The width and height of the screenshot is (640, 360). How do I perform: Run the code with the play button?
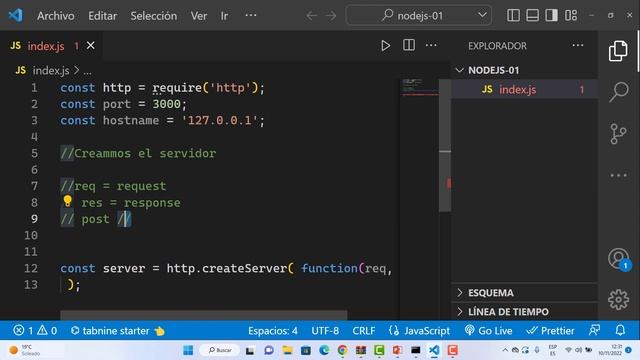385,45
